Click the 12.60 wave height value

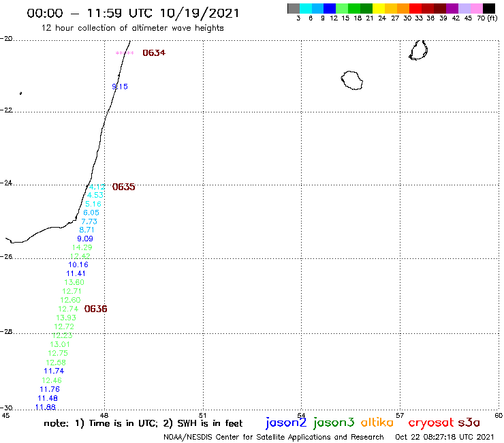coord(70,300)
